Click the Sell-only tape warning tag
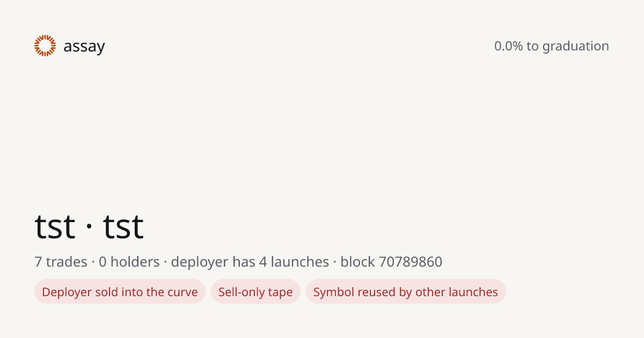Image resolution: width=644 pixels, height=338 pixels. pos(255,292)
